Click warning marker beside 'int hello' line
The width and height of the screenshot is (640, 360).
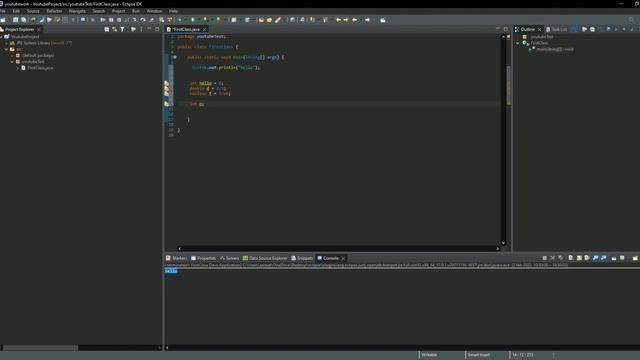pyautogui.click(x=167, y=83)
